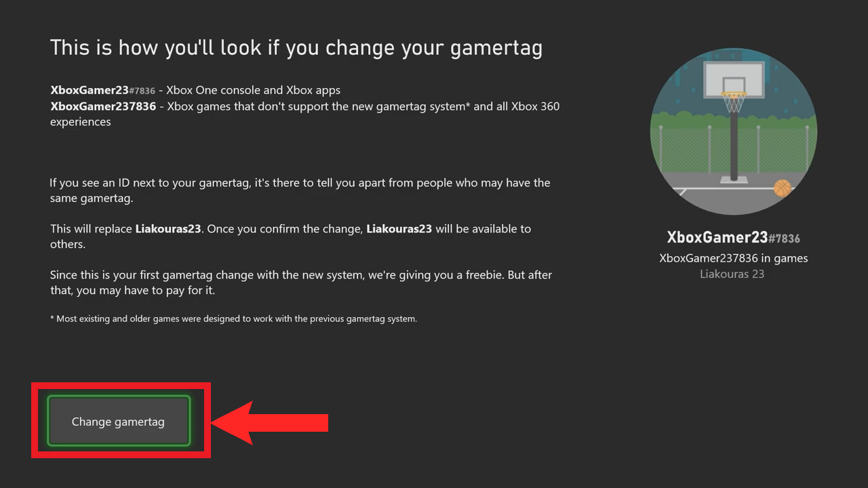Click the #7836 suffix under the gamerpic
The height and width of the screenshot is (488, 868).
tap(784, 239)
